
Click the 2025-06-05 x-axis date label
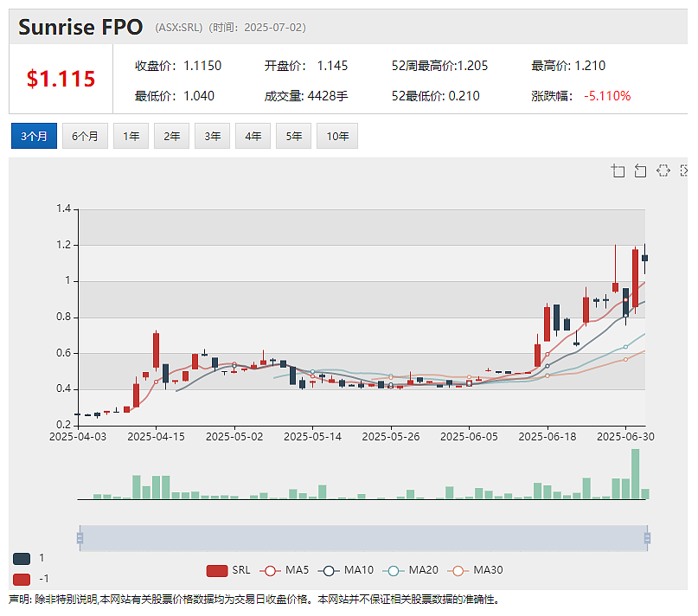pyautogui.click(x=469, y=437)
